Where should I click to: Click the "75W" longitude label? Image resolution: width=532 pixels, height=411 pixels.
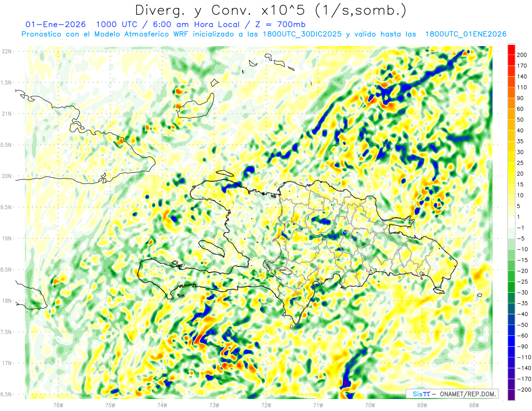click(110, 405)
